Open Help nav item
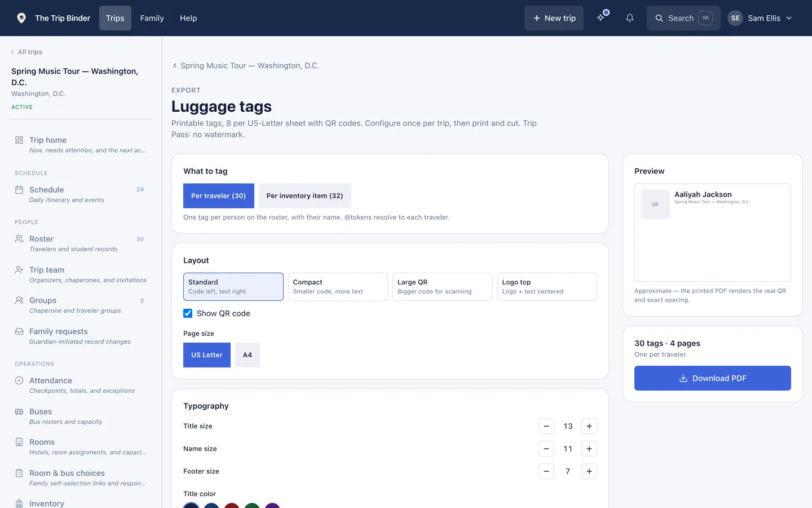The image size is (812, 508). coord(188,18)
